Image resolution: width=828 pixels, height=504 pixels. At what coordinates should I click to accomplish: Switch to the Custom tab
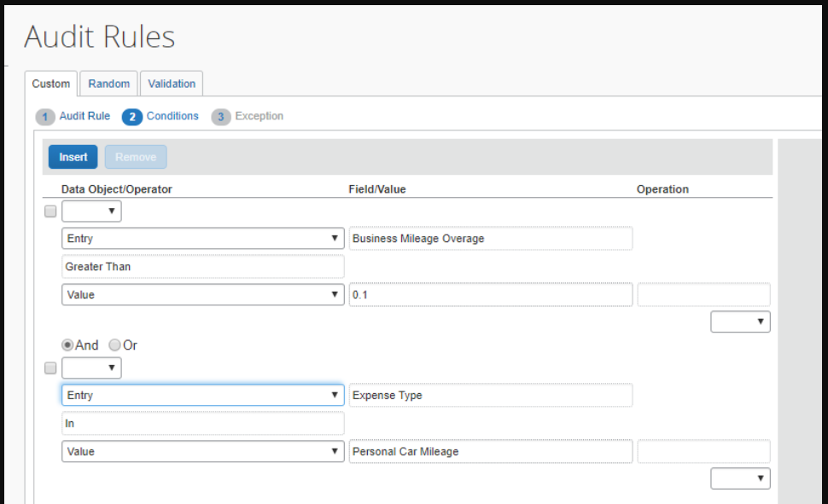pos(50,84)
